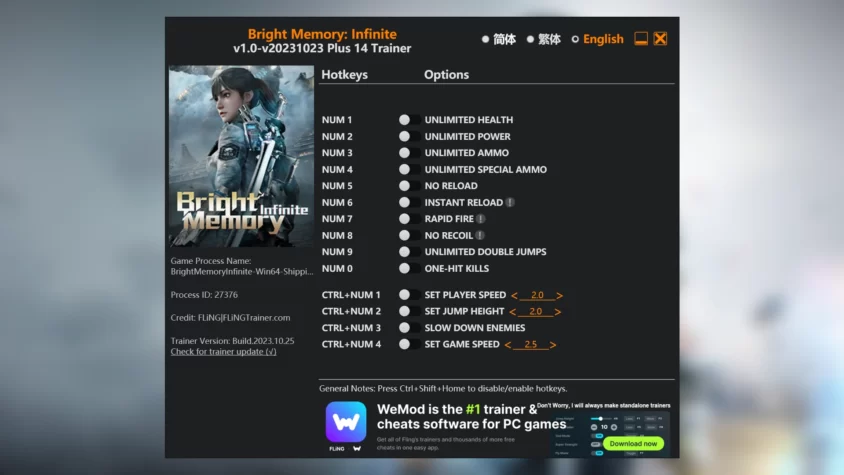Select Simplified Chinese language radio
The width and height of the screenshot is (844, 475).
(486, 39)
